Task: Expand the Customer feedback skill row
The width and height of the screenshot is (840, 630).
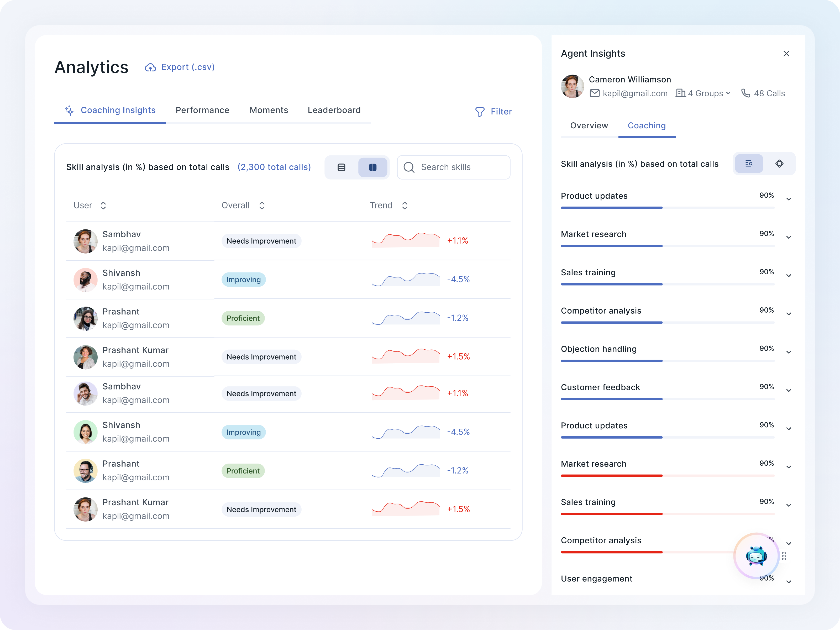Action: tap(788, 390)
